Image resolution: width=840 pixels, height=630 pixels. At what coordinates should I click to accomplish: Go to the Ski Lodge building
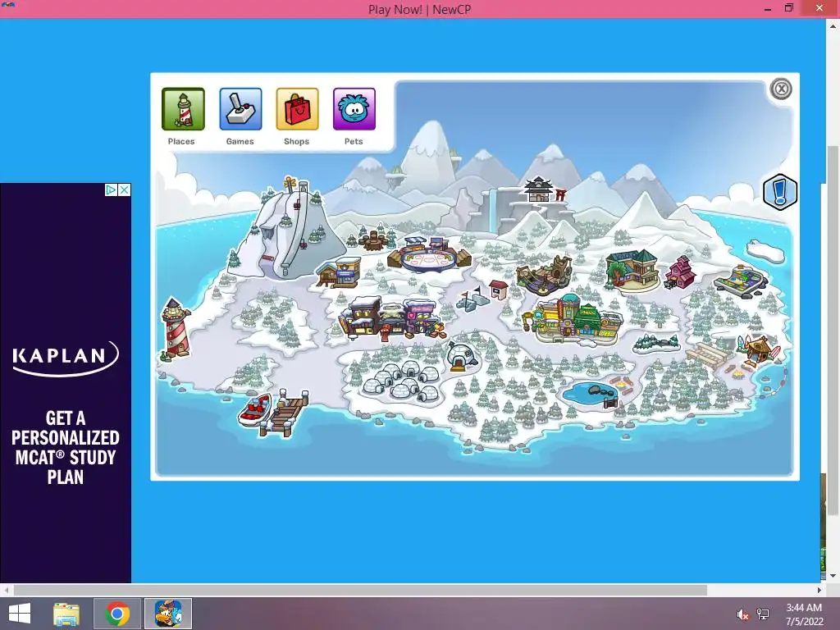click(x=339, y=272)
